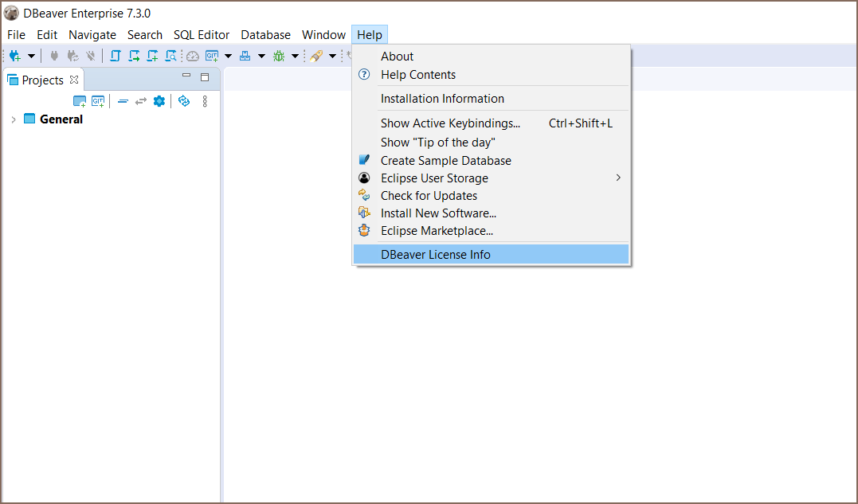858x504 pixels.
Task: Click the DBeaver beaver app icon
Action: coord(11,13)
